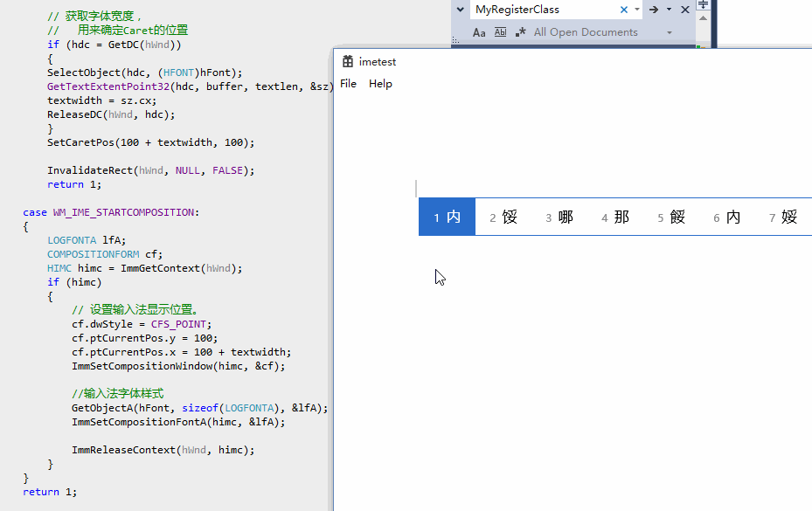
Task: Expand the find box to replace mode
Action: 460,10
